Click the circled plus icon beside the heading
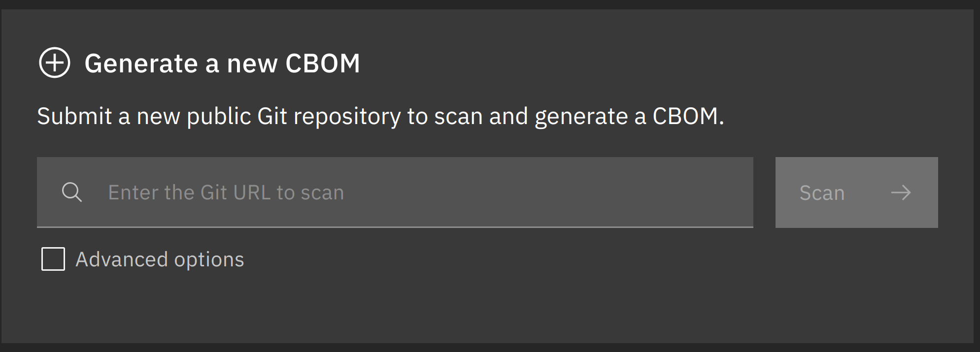Screen dimensions: 980x352 (55, 63)
